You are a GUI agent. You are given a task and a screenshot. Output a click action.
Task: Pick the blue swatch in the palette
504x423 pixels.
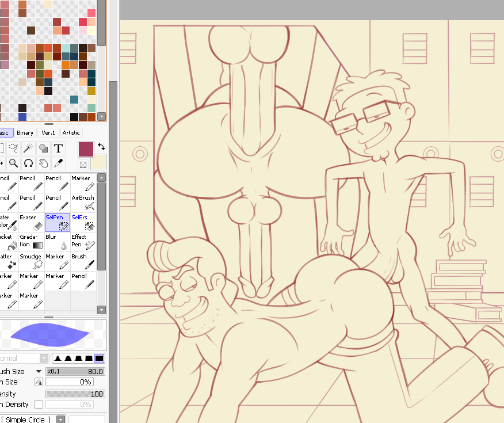tap(22, 117)
